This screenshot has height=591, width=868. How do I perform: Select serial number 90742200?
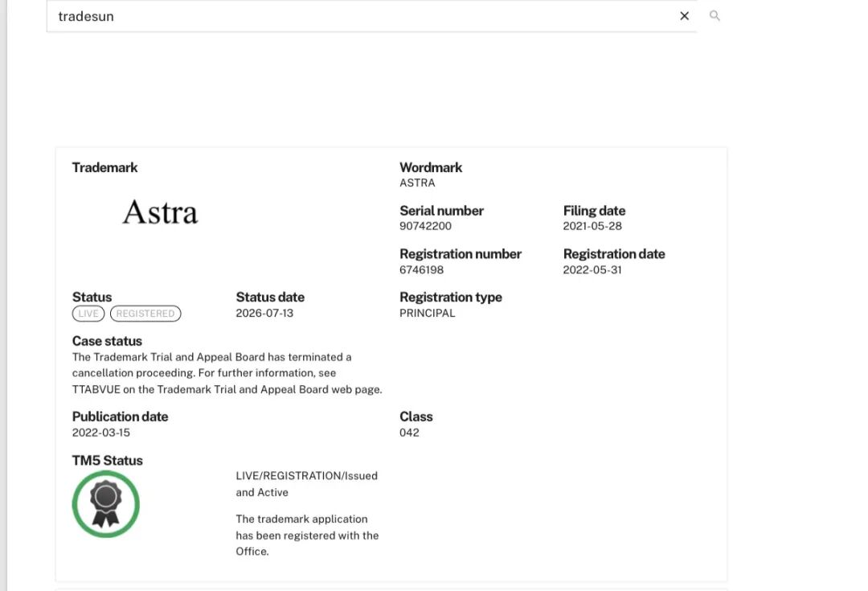pos(425,226)
